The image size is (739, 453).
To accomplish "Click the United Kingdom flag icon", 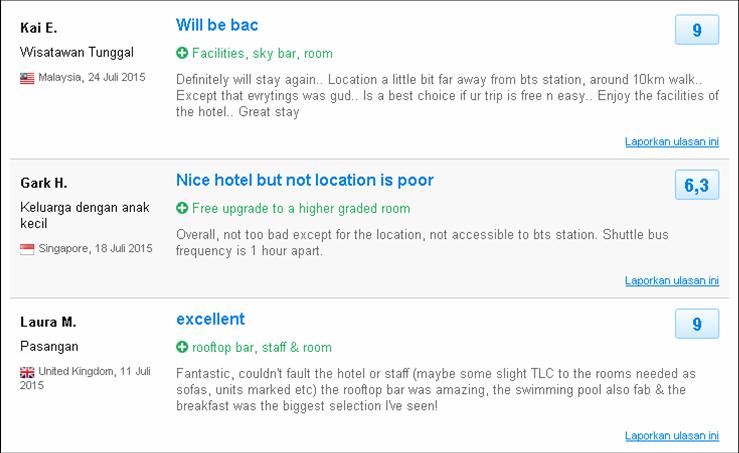I will pos(27,372).
